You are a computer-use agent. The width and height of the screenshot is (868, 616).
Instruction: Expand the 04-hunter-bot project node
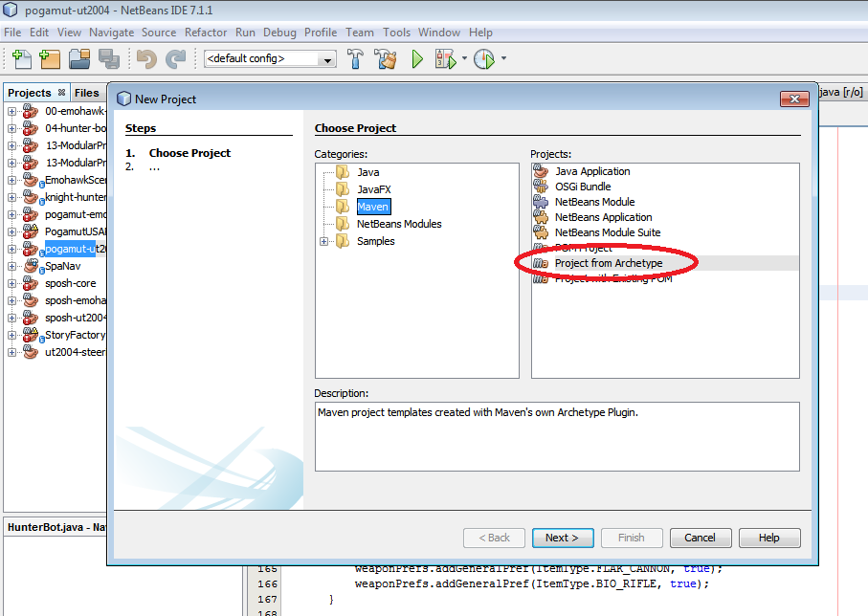click(x=11, y=128)
